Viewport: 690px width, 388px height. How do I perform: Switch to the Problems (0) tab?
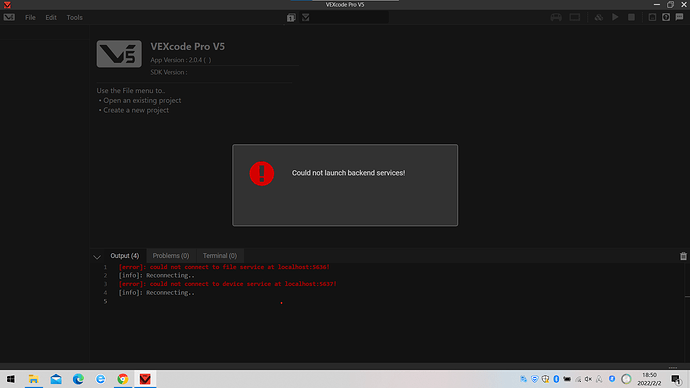pos(171,256)
